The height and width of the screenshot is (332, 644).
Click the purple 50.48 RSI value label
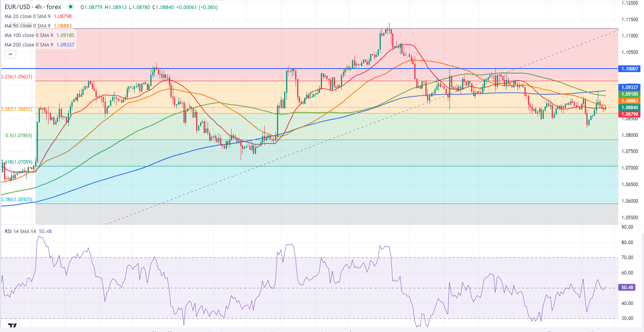tap(627, 288)
